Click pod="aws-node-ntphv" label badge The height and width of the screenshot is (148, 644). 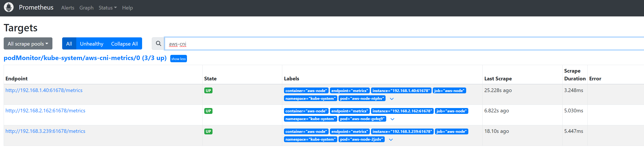click(x=362, y=99)
